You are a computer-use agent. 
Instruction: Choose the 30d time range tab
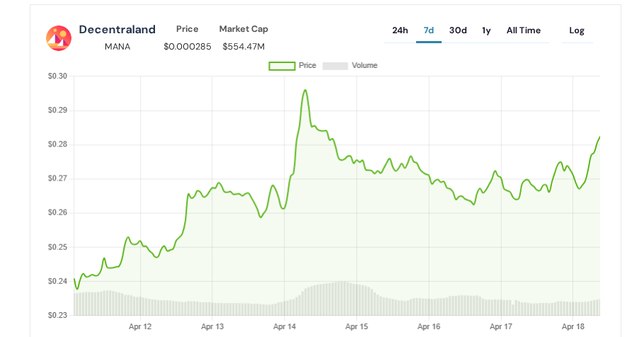[458, 30]
